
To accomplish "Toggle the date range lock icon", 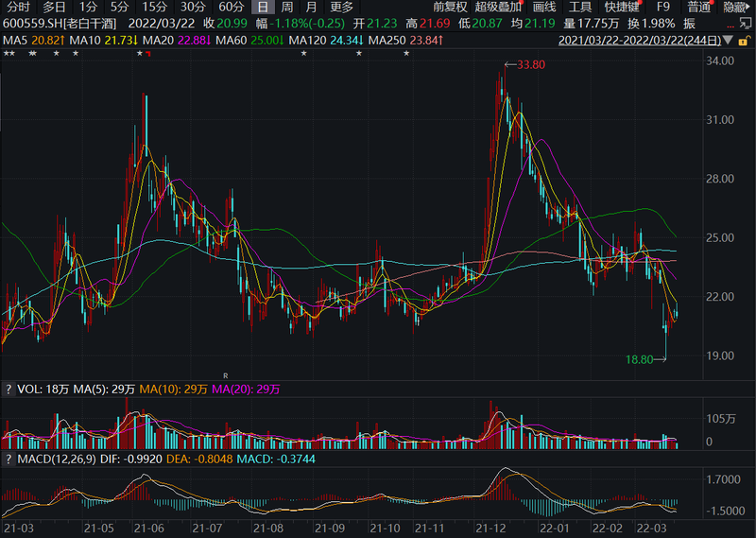I will pos(745,41).
